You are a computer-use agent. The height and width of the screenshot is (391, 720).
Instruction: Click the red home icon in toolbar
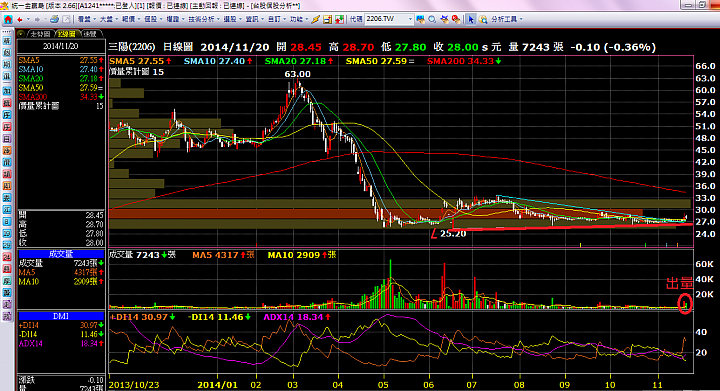pos(8,19)
